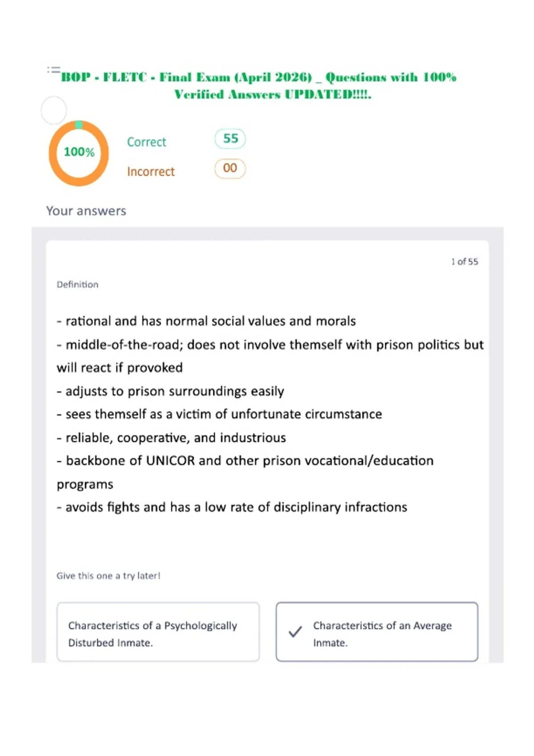The image size is (534, 756).
Task: Click the Correct count badge 55
Action: click(230, 139)
